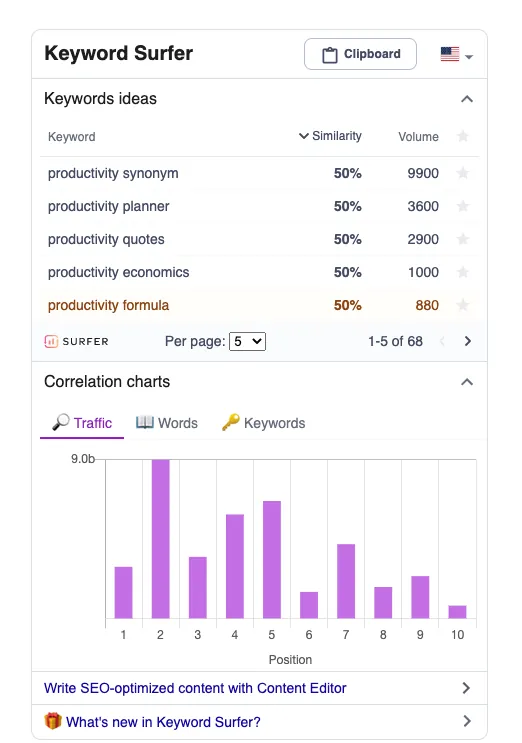Screen dimensions: 522x743
Task: Switch to the Words tab
Action: tap(167, 423)
